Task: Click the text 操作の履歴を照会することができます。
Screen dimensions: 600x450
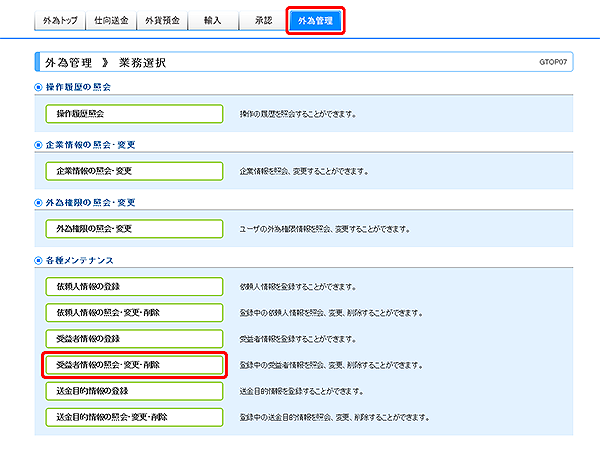Action: [x=298, y=114]
